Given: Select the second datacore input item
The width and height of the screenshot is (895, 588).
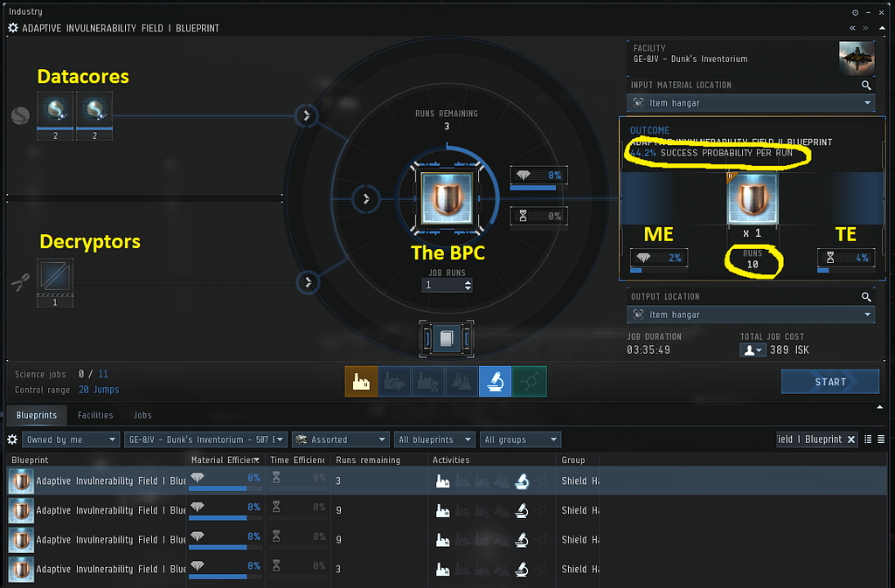Looking at the screenshot, I should [94, 116].
